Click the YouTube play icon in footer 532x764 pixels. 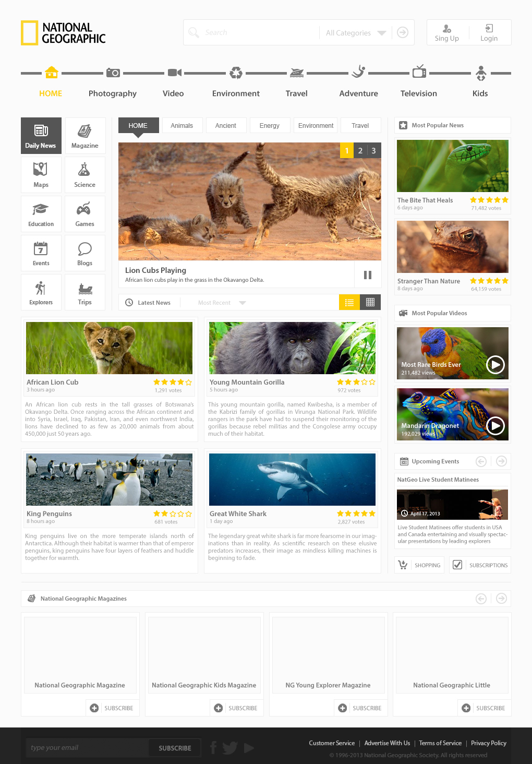(x=249, y=748)
